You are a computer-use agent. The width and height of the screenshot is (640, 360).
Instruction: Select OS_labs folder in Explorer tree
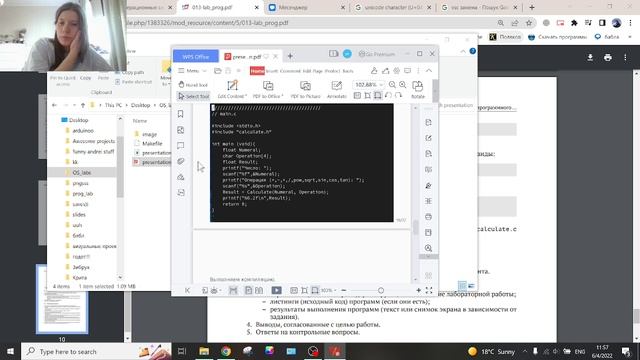(82, 173)
